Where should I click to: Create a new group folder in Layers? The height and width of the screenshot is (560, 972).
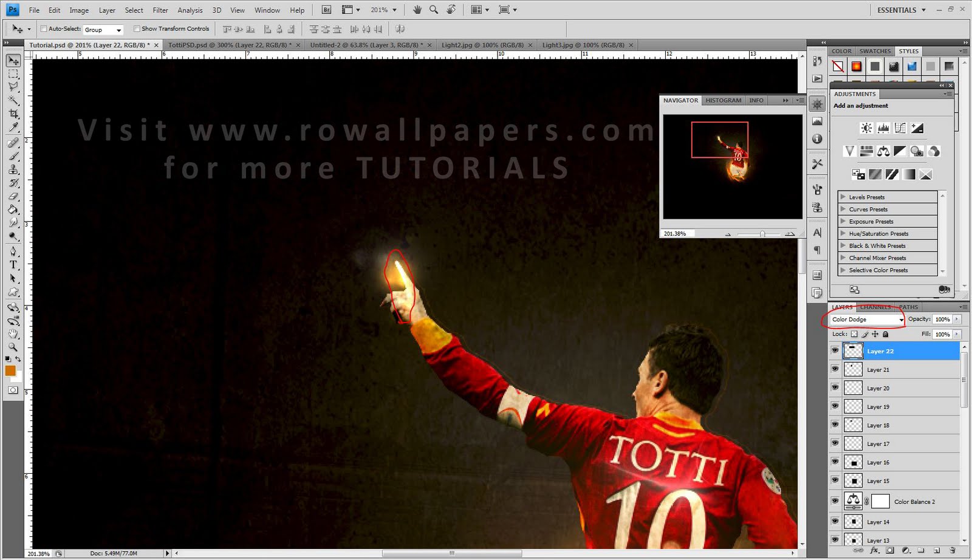tap(921, 551)
